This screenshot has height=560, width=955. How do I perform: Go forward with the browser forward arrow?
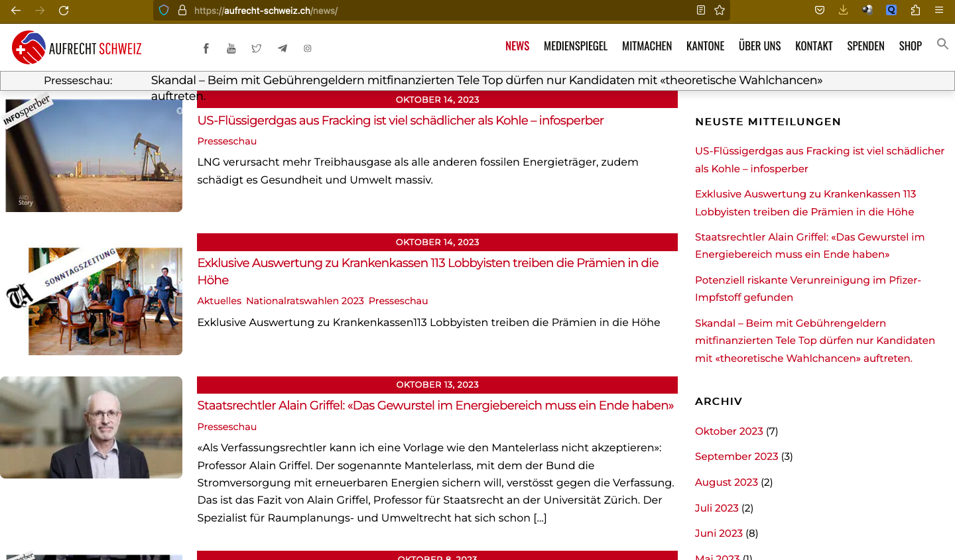[x=40, y=11]
